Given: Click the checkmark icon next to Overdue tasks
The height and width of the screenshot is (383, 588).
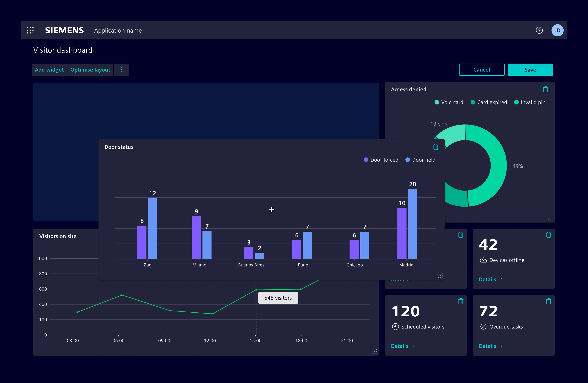Looking at the screenshot, I should pos(483,326).
